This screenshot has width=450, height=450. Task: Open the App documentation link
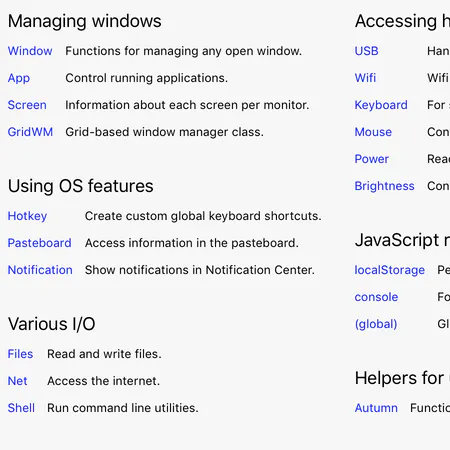(x=19, y=78)
